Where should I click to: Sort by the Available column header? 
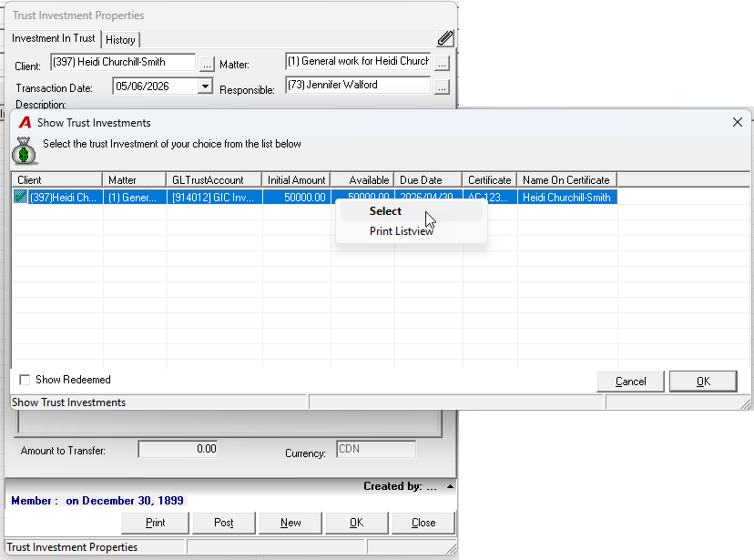362,180
